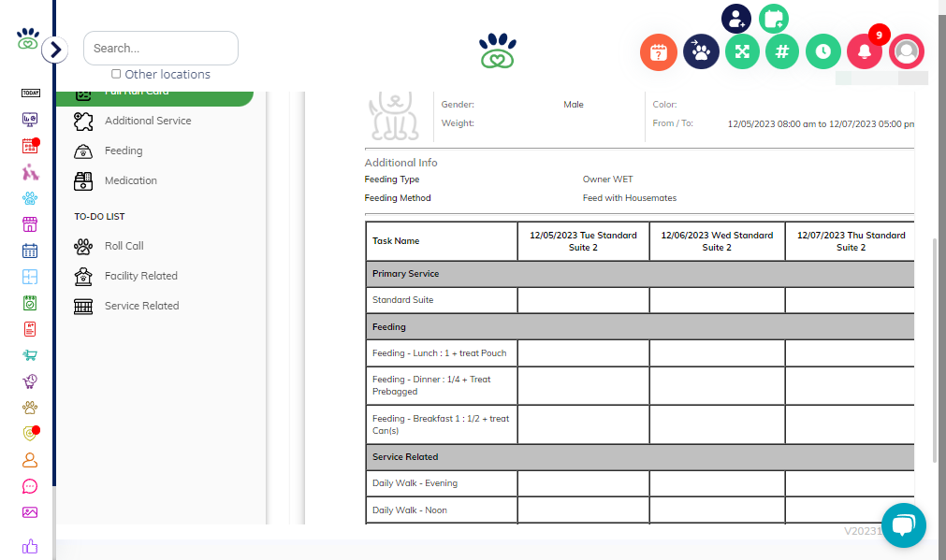
Task: Click the page vertical scrollbar
Action: [935, 350]
